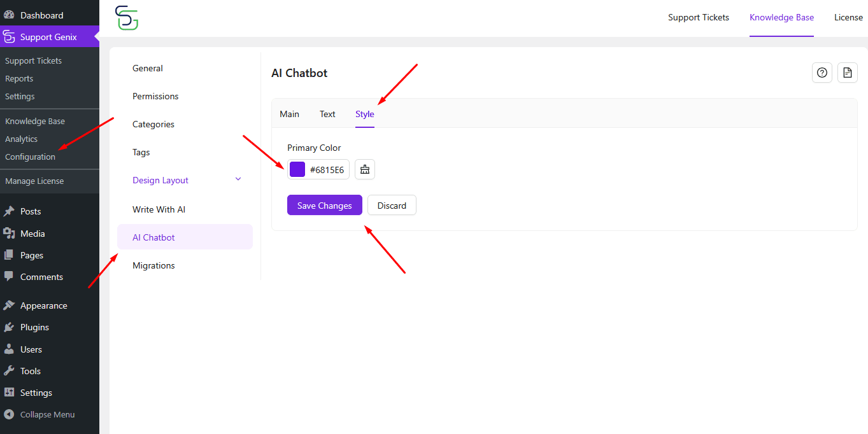Click the reset color icon beside hex value

coord(365,169)
